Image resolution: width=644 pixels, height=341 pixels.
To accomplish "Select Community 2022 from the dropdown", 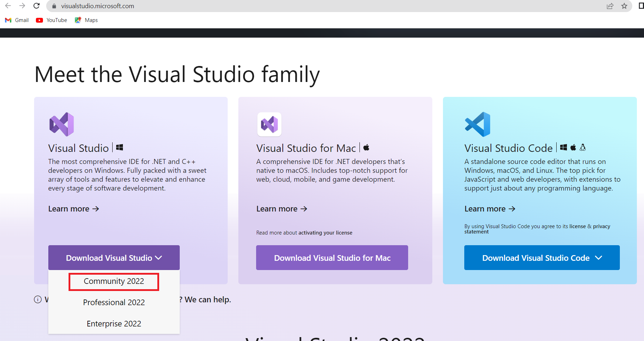I will pos(114,281).
